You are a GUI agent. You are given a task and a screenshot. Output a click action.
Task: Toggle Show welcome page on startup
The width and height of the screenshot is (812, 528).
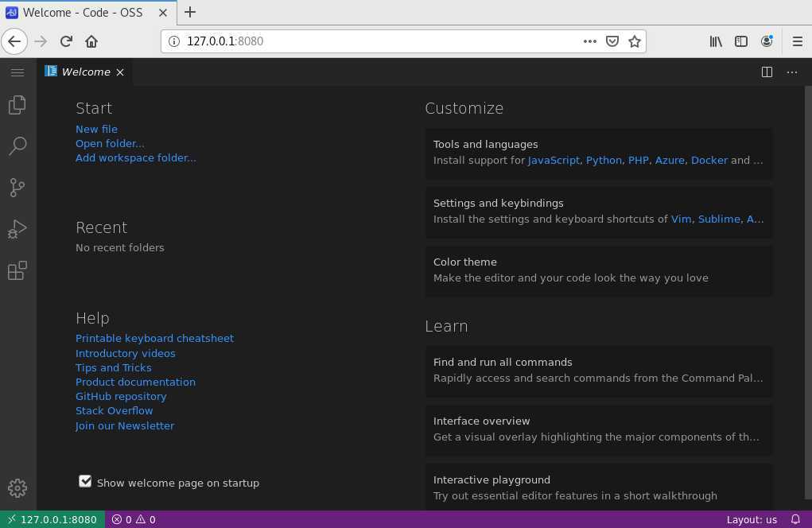click(x=85, y=481)
